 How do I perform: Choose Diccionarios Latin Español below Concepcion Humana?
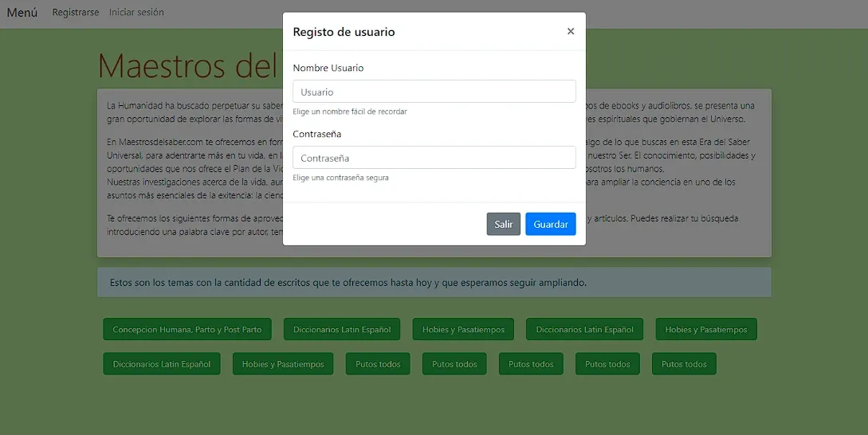point(162,364)
